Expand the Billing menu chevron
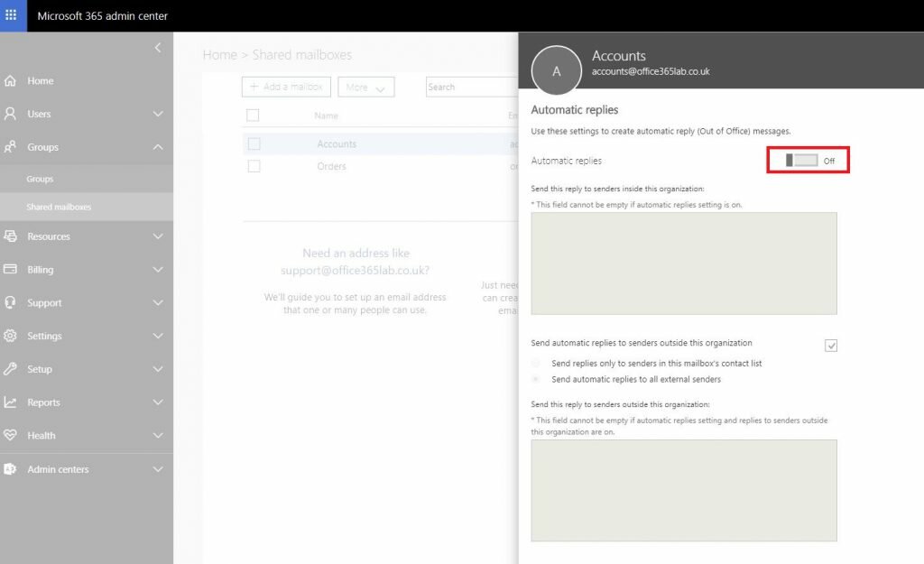The width and height of the screenshot is (924, 564). click(158, 269)
